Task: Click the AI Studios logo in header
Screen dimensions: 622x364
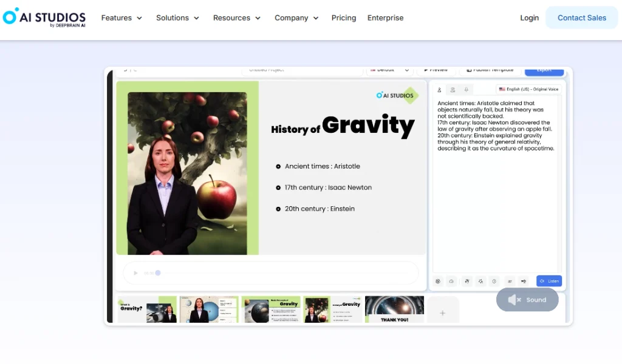Action: tap(44, 18)
